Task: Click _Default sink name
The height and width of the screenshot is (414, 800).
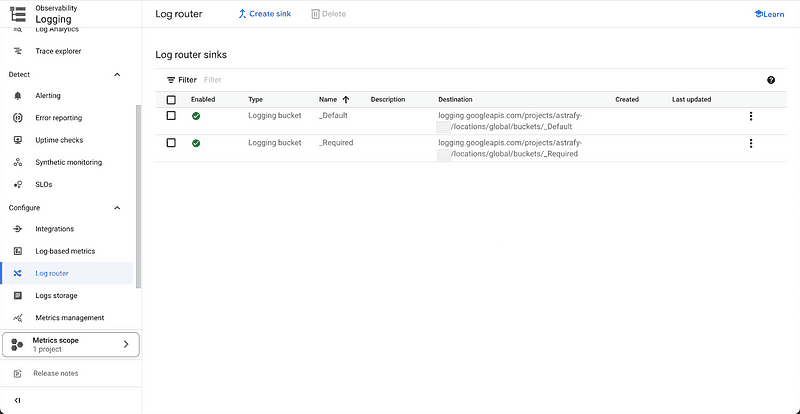Action: (x=333, y=116)
